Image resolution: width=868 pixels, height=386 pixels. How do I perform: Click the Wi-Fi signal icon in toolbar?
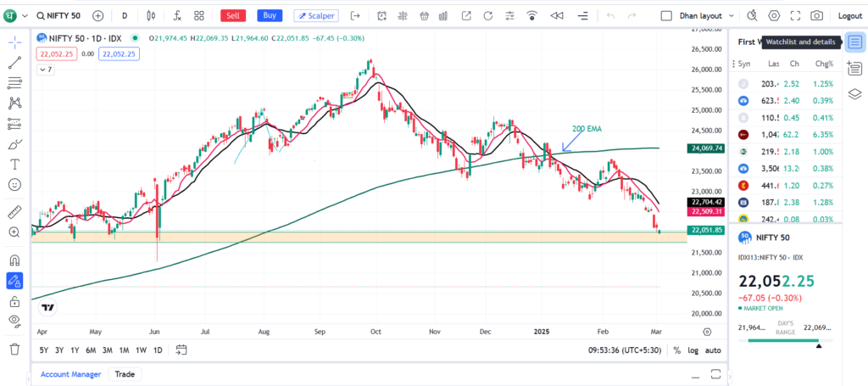point(532,15)
